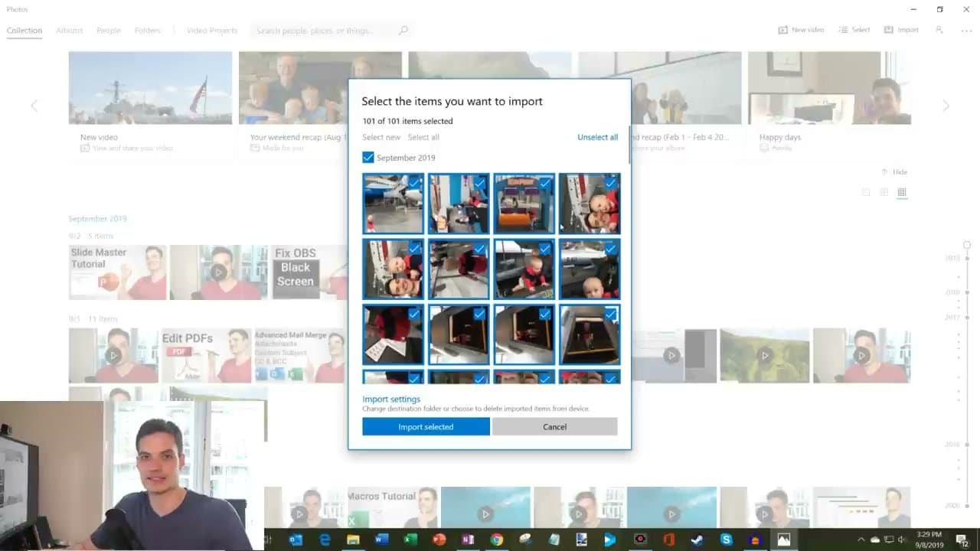Jump to 2019 on the timeline scrubber
The height and width of the screenshot is (551, 980).
coord(952,259)
